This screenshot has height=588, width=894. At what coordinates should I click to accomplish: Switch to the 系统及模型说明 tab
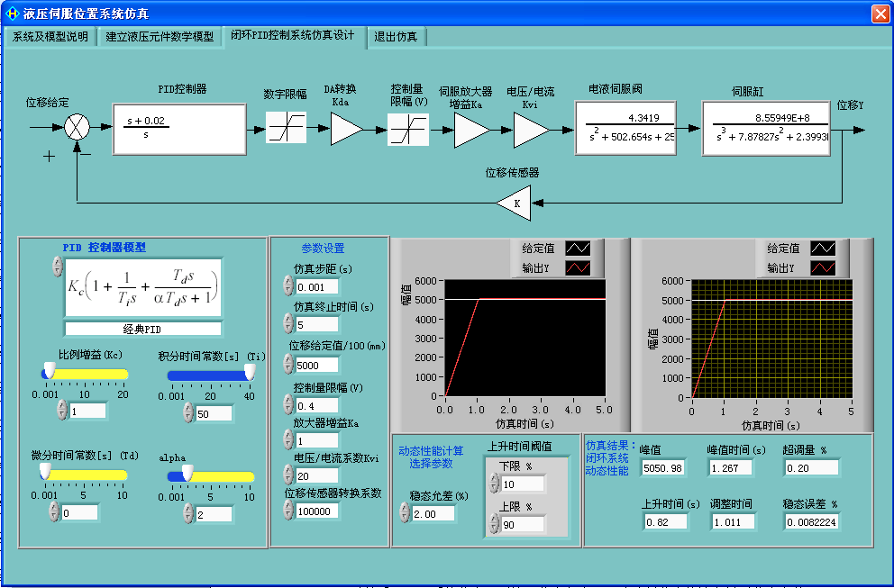pyautogui.click(x=50, y=38)
